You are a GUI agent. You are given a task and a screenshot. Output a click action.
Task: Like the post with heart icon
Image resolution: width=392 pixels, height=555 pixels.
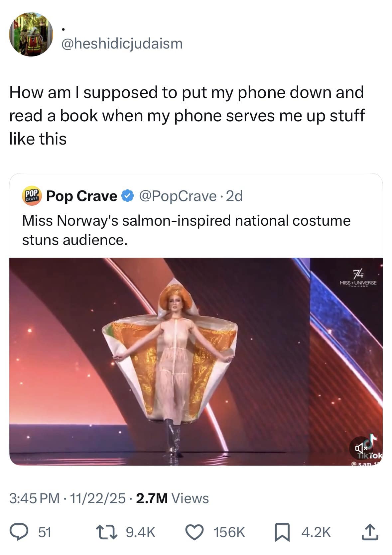[x=196, y=532]
